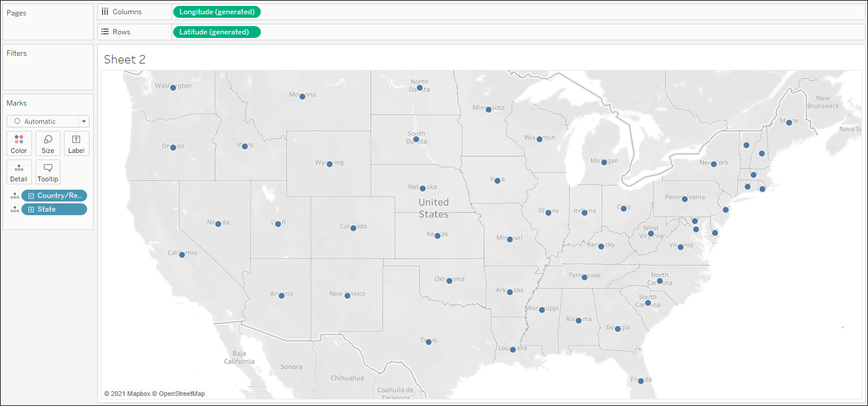Click detail icon beside State pill
868x406 pixels.
(x=14, y=210)
